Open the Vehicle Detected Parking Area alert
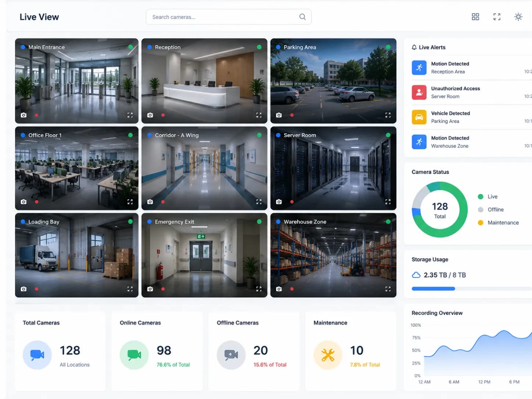This screenshot has height=399, width=532. pyautogui.click(x=472, y=117)
